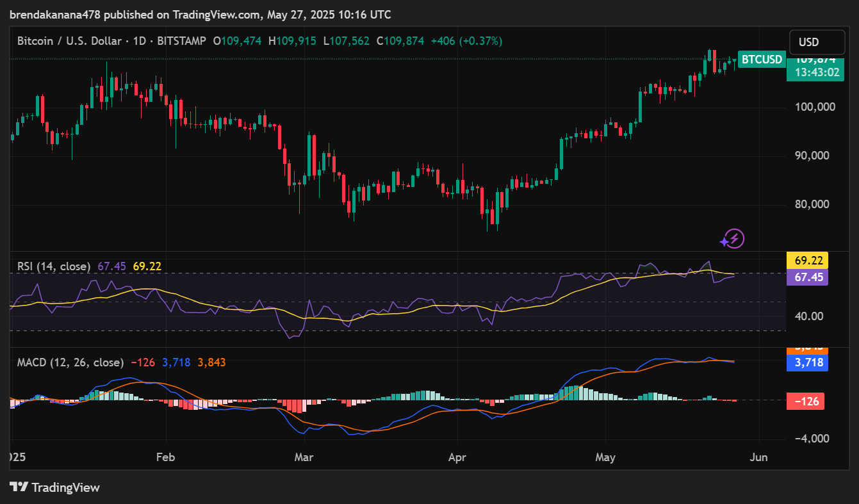This screenshot has width=859, height=504.
Task: Click the 1D interval label
Action: point(138,41)
